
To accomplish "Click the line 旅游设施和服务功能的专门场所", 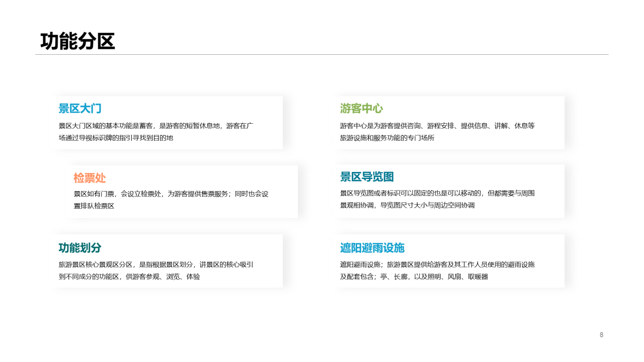I will pyautogui.click(x=387, y=138).
